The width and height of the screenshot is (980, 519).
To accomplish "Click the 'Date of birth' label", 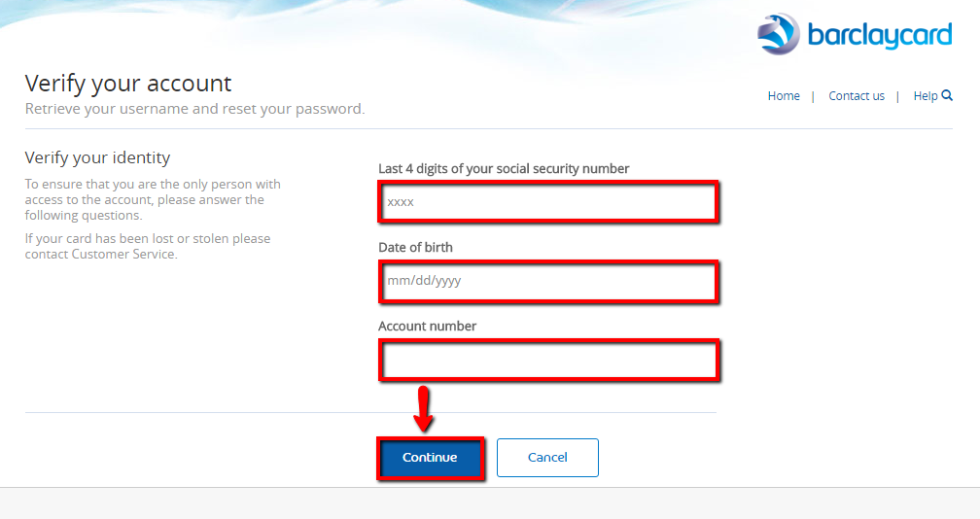I will 415,248.
